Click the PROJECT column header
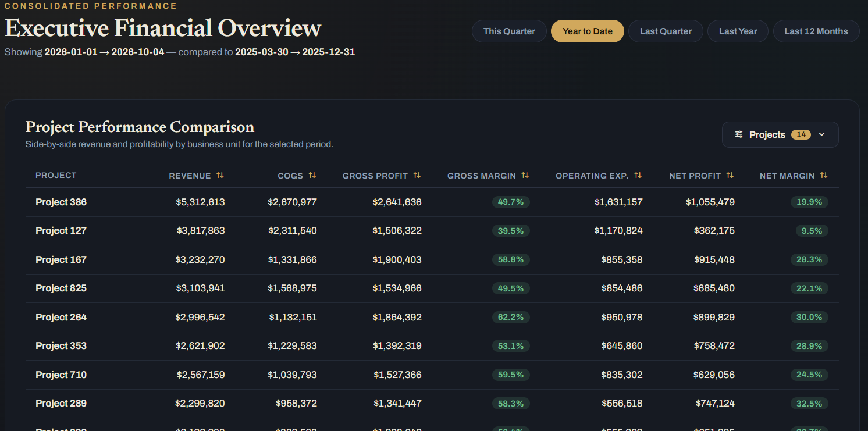This screenshot has height=431, width=868. pyautogui.click(x=56, y=175)
